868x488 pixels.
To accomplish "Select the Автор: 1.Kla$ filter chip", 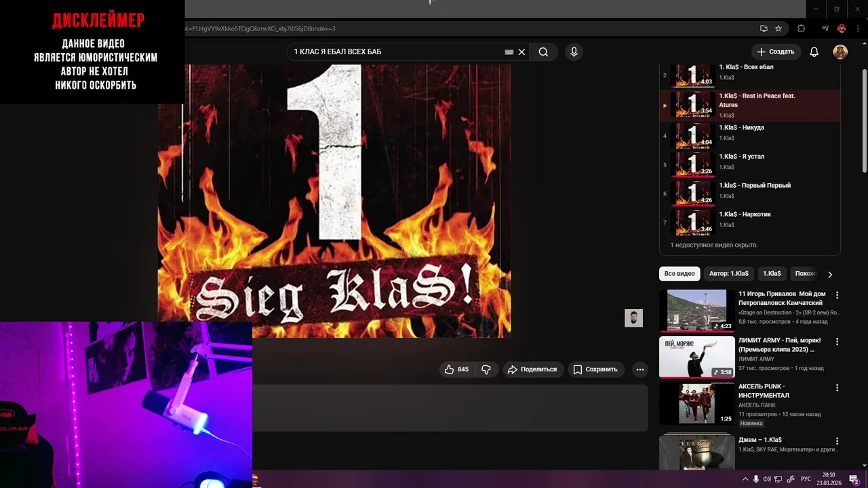I will (729, 274).
